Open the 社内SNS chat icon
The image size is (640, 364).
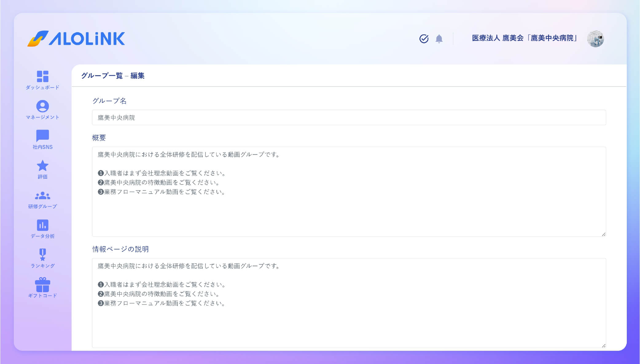[43, 139]
